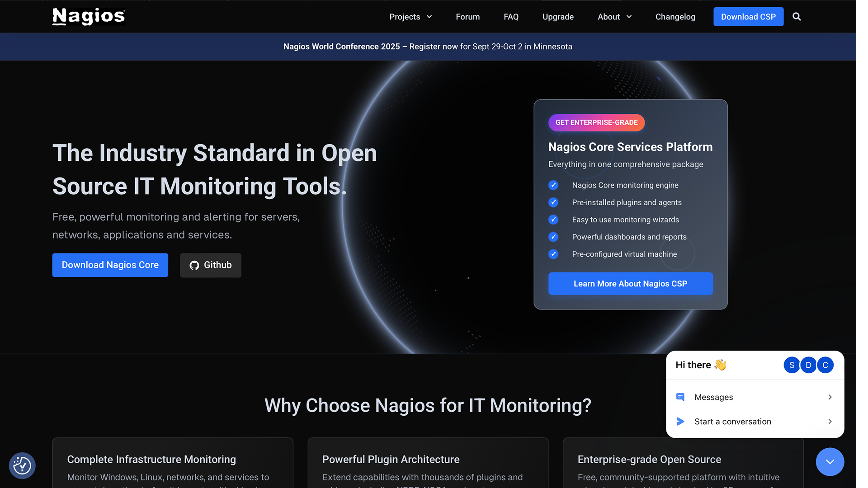This screenshot has height=488, width=868.
Task: Click checkmark beside Easy to use monitoring wizards
Action: click(553, 220)
